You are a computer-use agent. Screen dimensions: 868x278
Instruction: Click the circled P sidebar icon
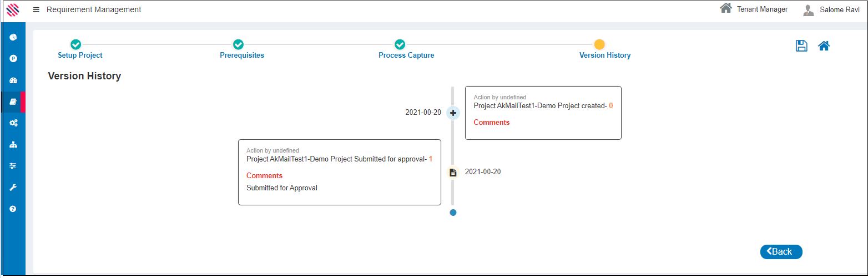(x=13, y=58)
